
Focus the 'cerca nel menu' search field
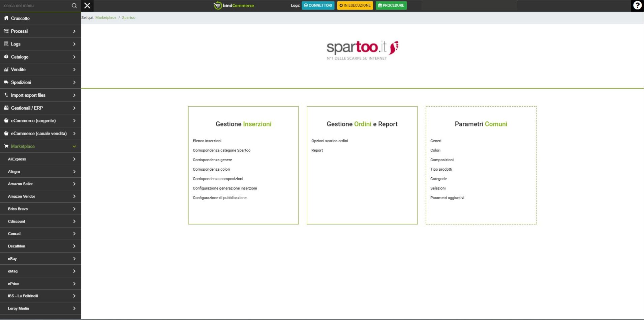click(35, 6)
